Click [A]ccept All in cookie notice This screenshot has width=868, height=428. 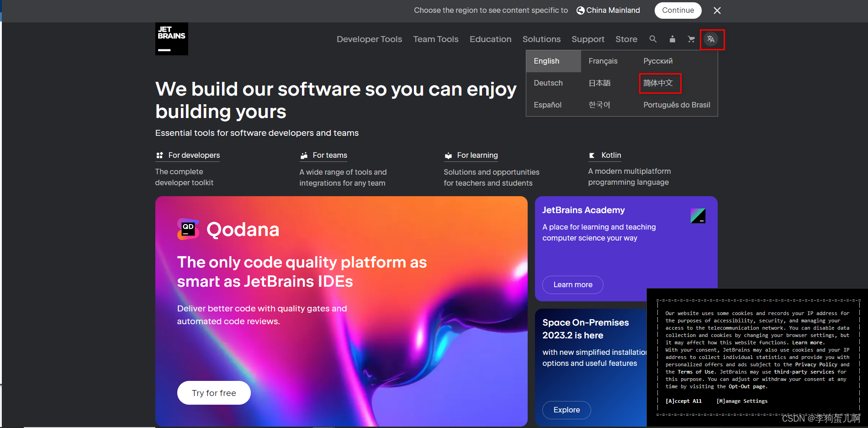pyautogui.click(x=683, y=401)
